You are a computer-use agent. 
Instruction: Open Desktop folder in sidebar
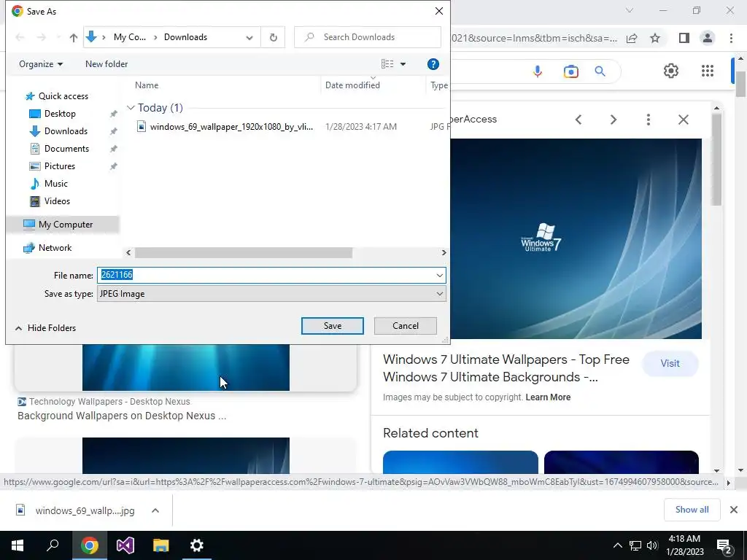(60, 113)
